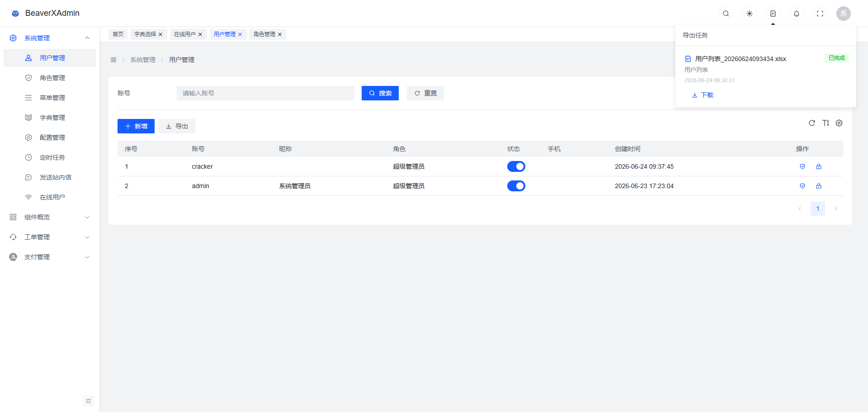Collapse the 系统管理 sidebar group
The width and height of the screenshot is (868, 412).
50,38
